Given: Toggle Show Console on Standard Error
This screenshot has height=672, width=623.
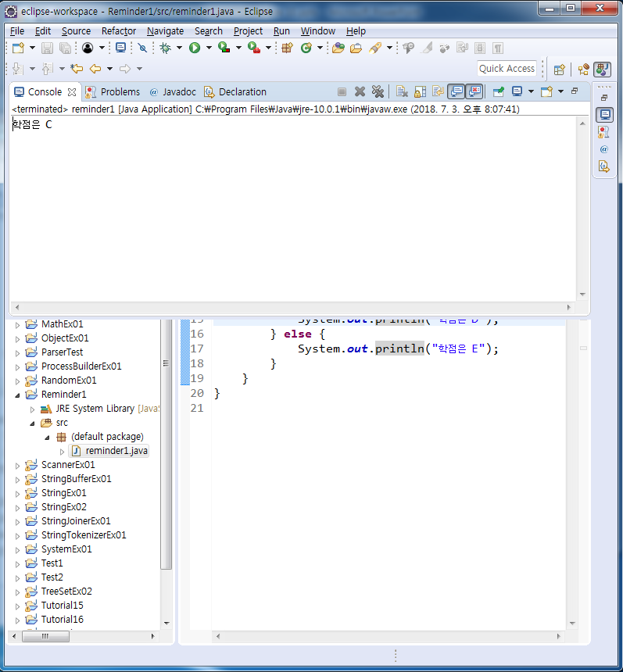Looking at the screenshot, I should click(474, 91).
